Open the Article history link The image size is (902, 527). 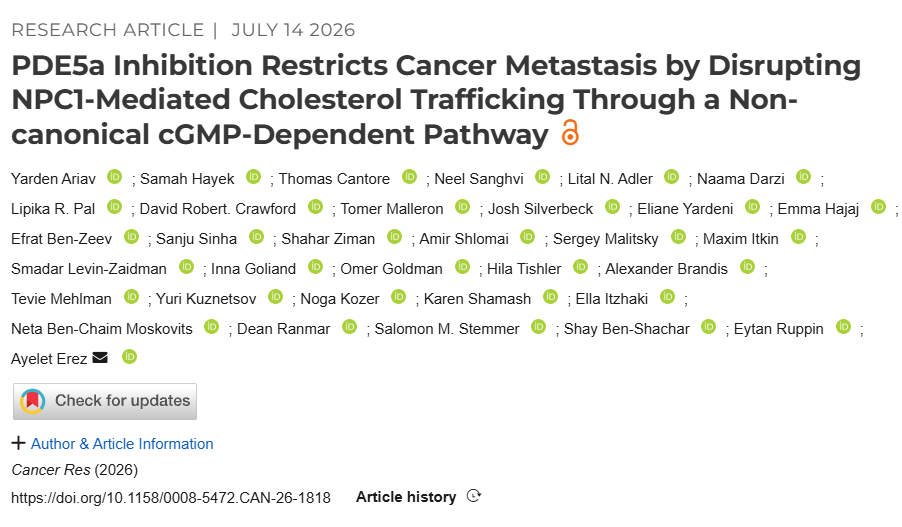(406, 497)
